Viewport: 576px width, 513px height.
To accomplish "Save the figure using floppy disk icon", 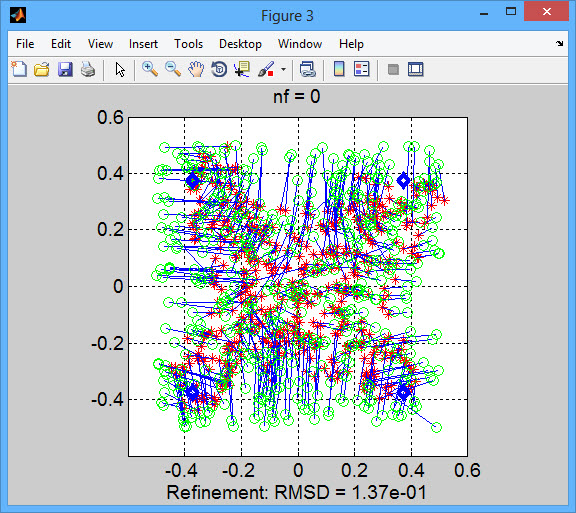I will coord(65,69).
